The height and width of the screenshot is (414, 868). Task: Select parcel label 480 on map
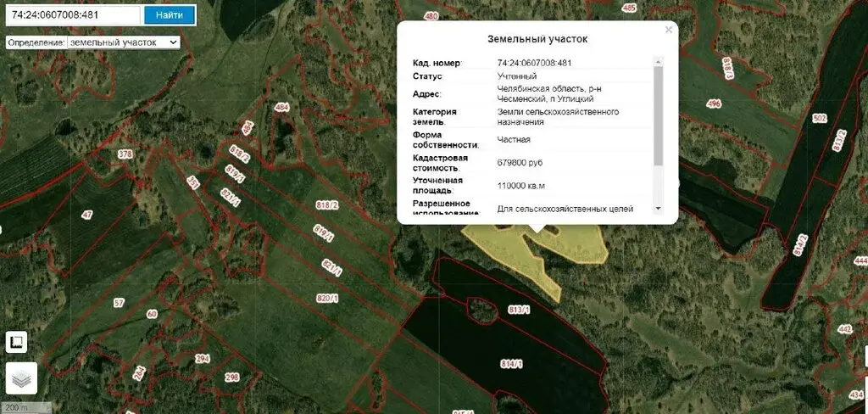pyautogui.click(x=431, y=17)
